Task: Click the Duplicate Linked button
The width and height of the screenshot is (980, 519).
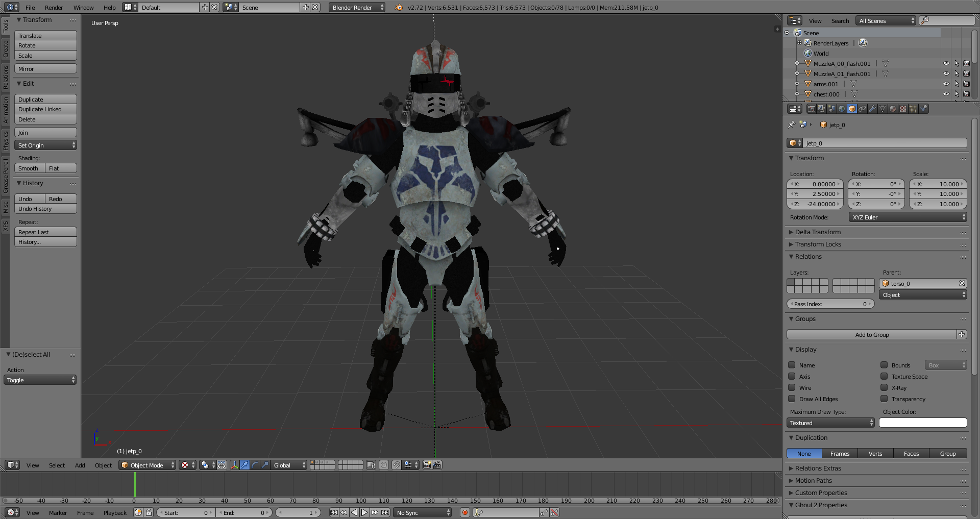Action: [45, 109]
